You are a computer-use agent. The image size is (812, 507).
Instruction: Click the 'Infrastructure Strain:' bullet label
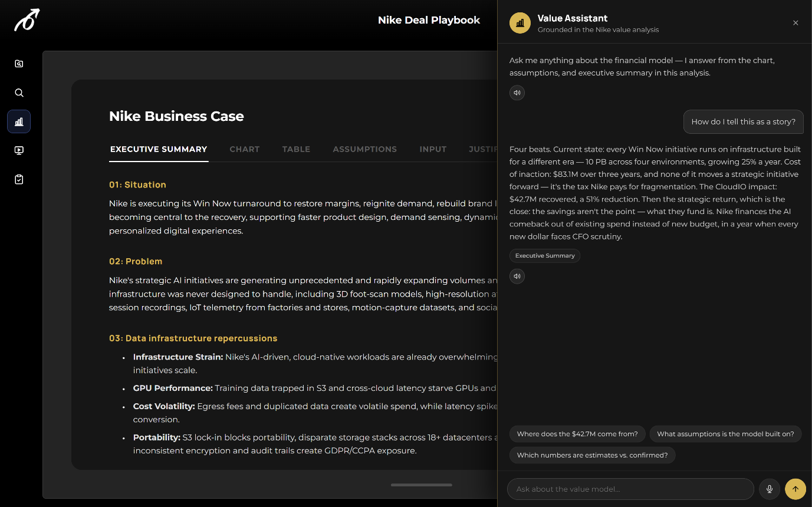pyautogui.click(x=178, y=357)
